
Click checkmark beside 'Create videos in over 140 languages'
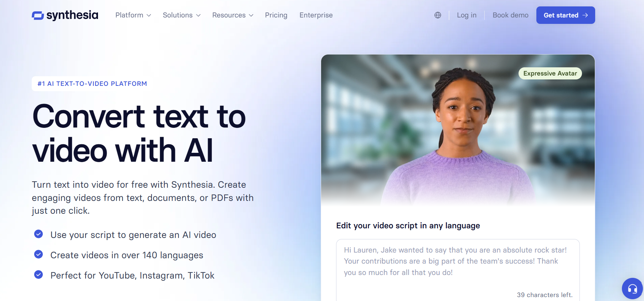[x=38, y=254]
